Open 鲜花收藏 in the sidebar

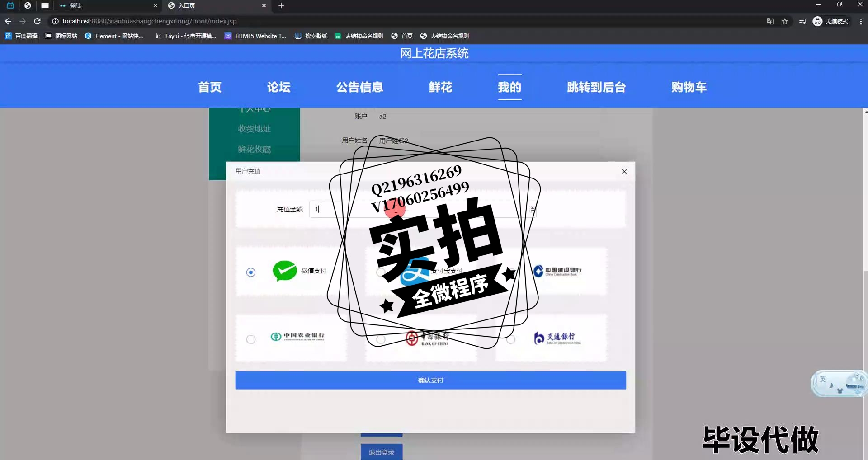(x=254, y=149)
